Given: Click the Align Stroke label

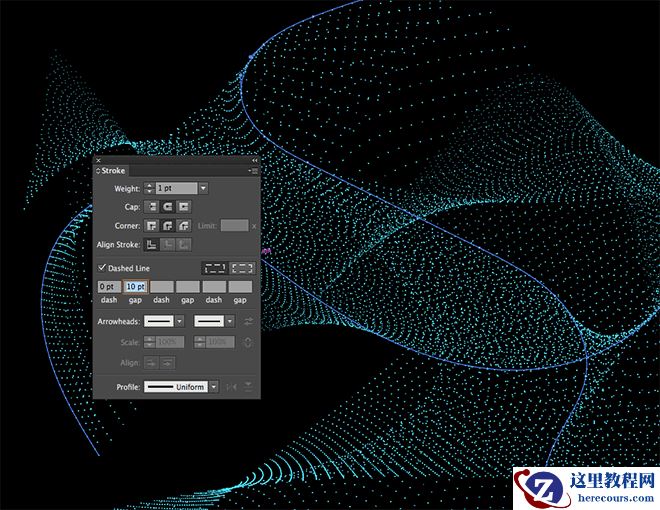Looking at the screenshot, I should pyautogui.click(x=118, y=244).
